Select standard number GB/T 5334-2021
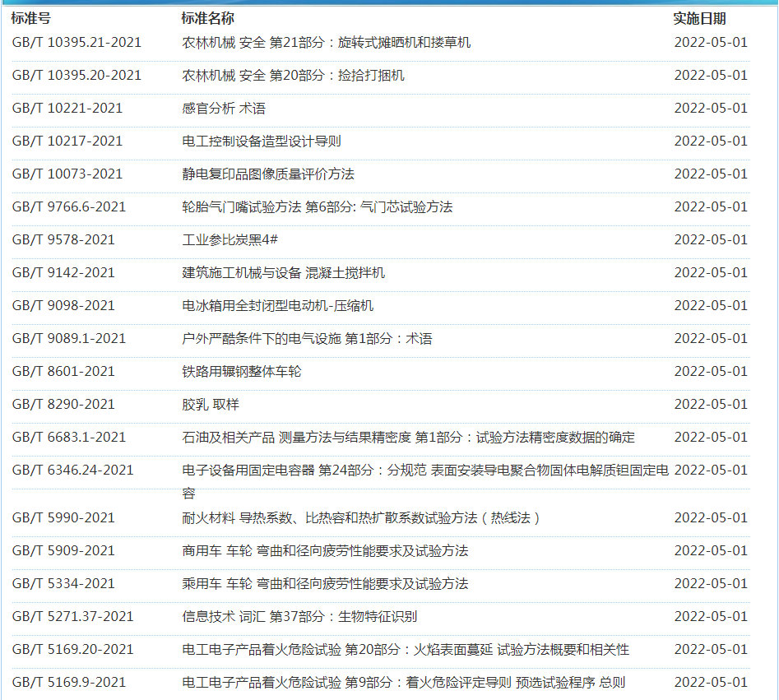 tap(63, 583)
